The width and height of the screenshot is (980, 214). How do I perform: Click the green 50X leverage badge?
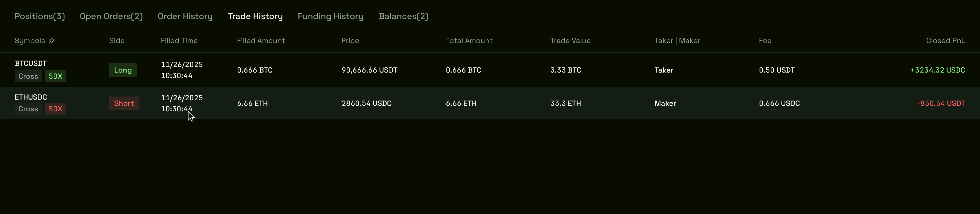click(55, 76)
